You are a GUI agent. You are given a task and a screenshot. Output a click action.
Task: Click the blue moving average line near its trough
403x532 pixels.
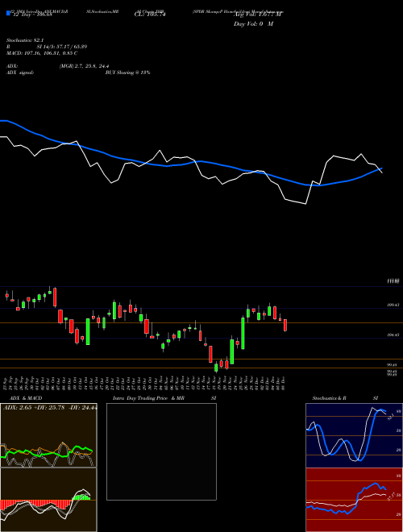coord(315,185)
